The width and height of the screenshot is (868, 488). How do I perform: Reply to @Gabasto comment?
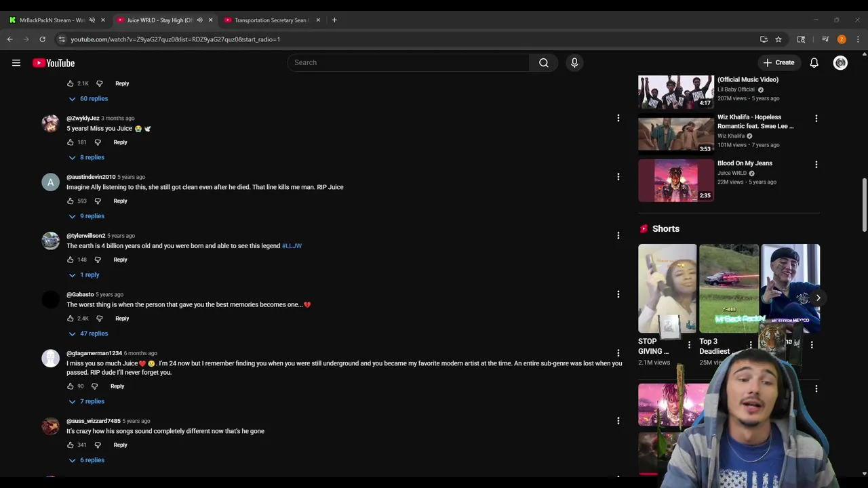point(122,319)
